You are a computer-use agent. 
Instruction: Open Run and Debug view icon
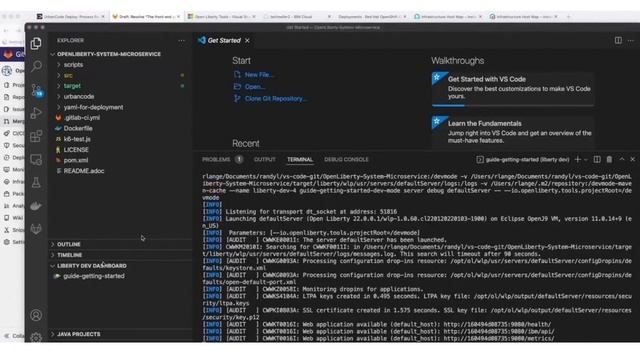click(x=36, y=113)
